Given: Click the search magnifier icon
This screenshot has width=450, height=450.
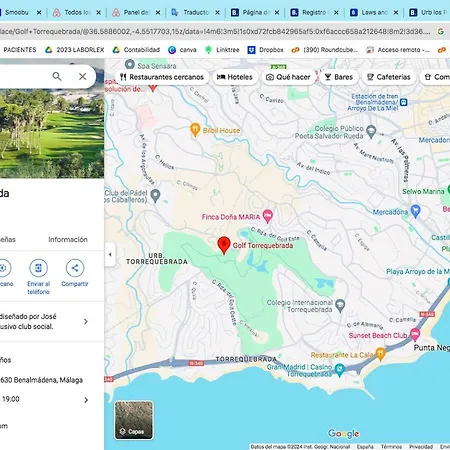Looking at the screenshot, I should click(x=57, y=76).
